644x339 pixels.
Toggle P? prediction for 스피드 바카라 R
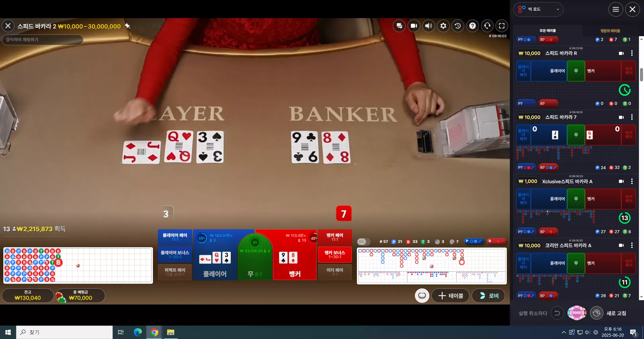click(x=526, y=104)
